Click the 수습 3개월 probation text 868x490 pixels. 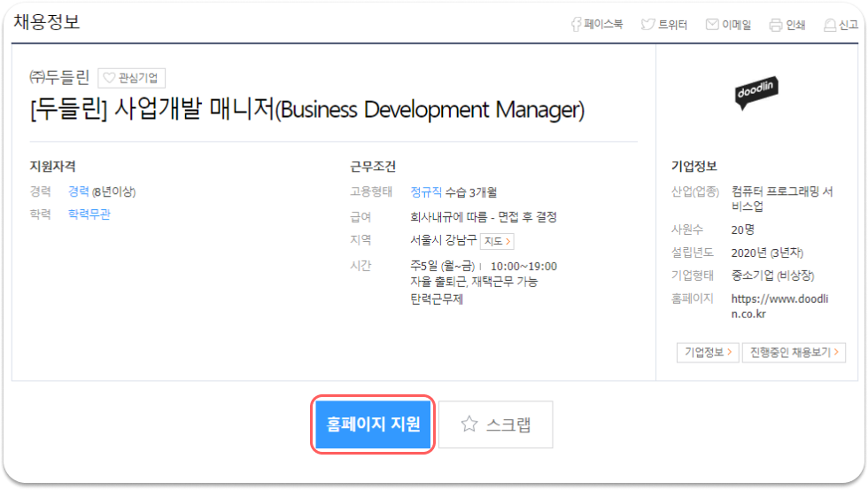[471, 192]
